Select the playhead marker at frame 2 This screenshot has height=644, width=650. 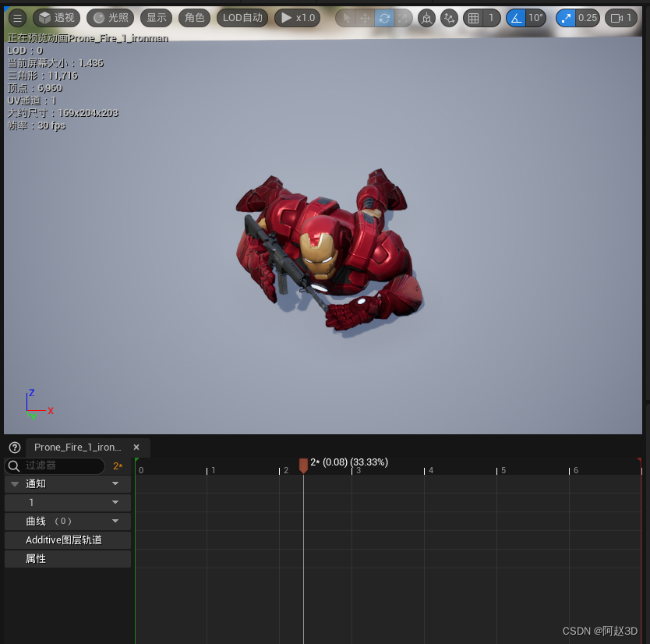[303, 465]
